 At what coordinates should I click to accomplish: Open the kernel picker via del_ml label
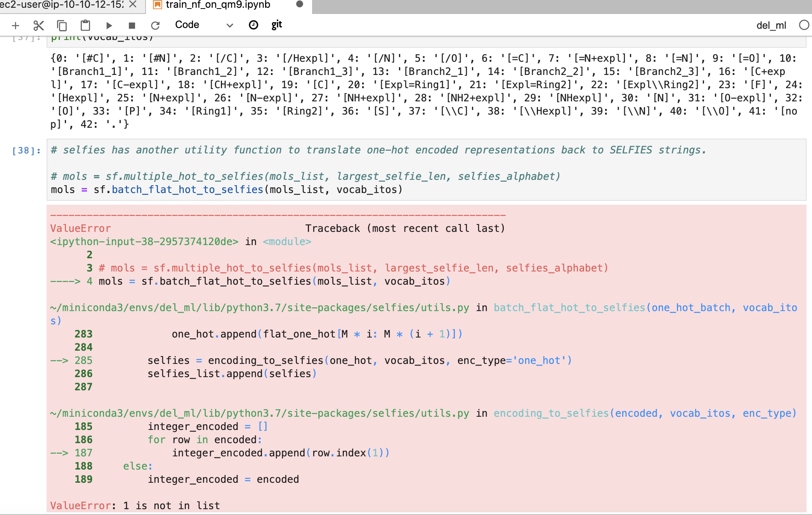pyautogui.click(x=772, y=25)
